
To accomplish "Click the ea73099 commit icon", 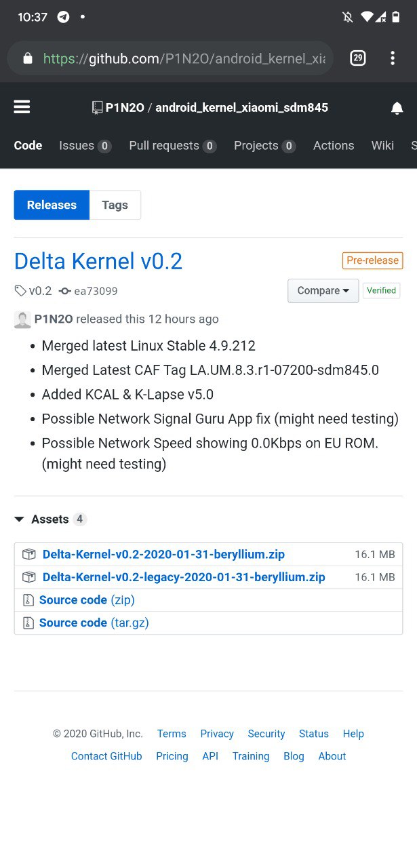I will coord(65,291).
